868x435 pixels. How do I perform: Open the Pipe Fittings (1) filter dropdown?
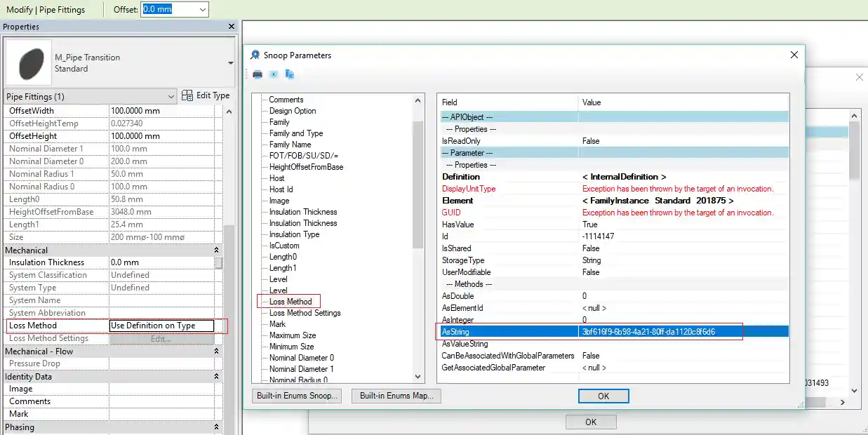coord(171,97)
